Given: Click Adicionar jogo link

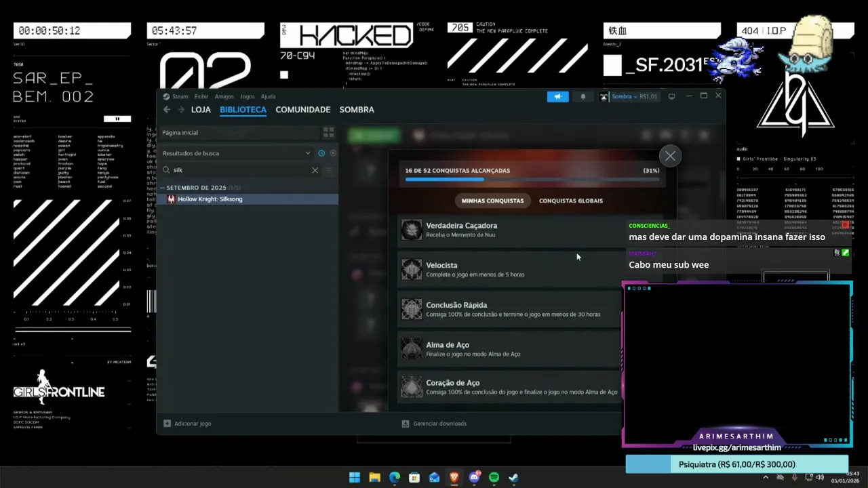Looking at the screenshot, I should coord(193,424).
